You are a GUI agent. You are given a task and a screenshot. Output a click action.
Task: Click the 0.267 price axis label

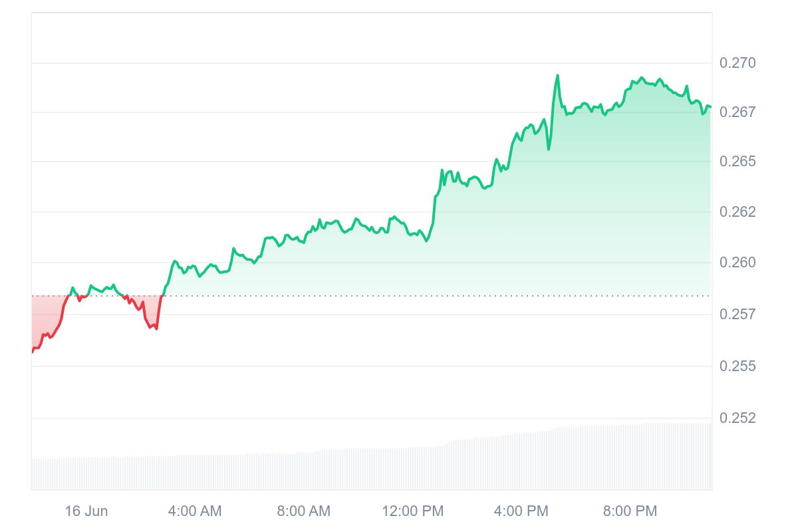pos(737,112)
